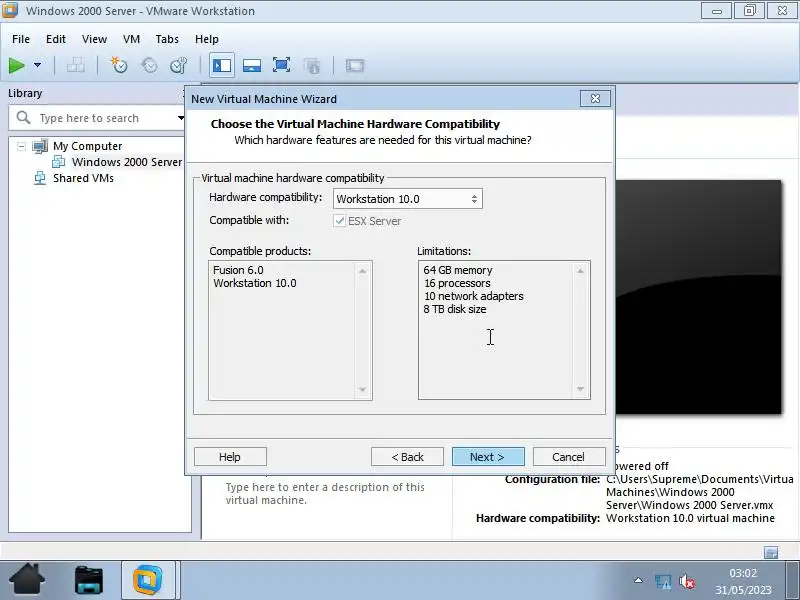This screenshot has width=800, height=600.
Task: Click the VM description text field
Action: click(325, 493)
